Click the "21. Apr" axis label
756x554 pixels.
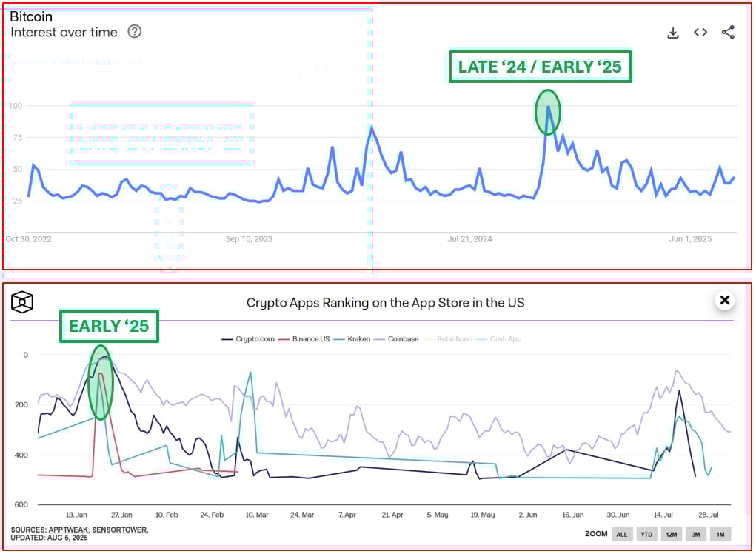pyautogui.click(x=392, y=515)
